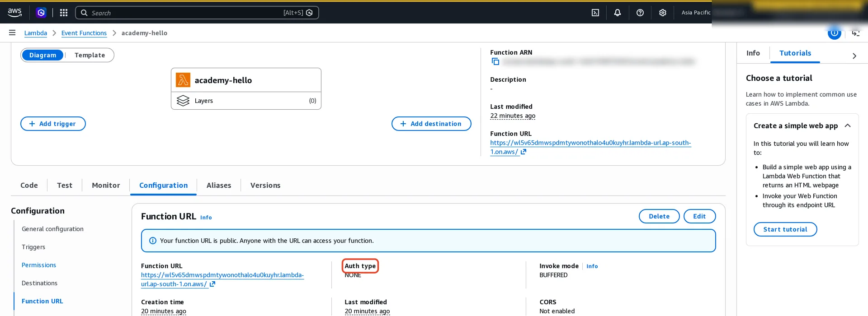Open Invoke mode Info link
868x316 pixels.
click(592, 266)
